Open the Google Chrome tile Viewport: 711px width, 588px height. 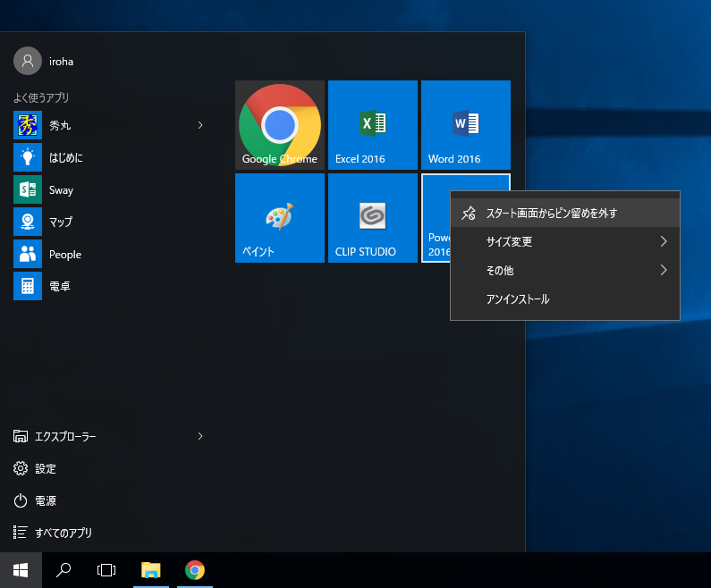pos(279,125)
